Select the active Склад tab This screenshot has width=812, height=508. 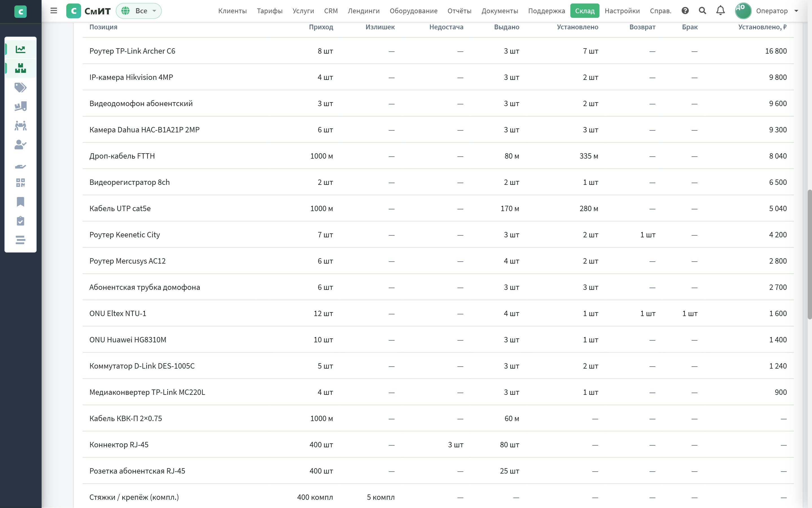click(585, 11)
